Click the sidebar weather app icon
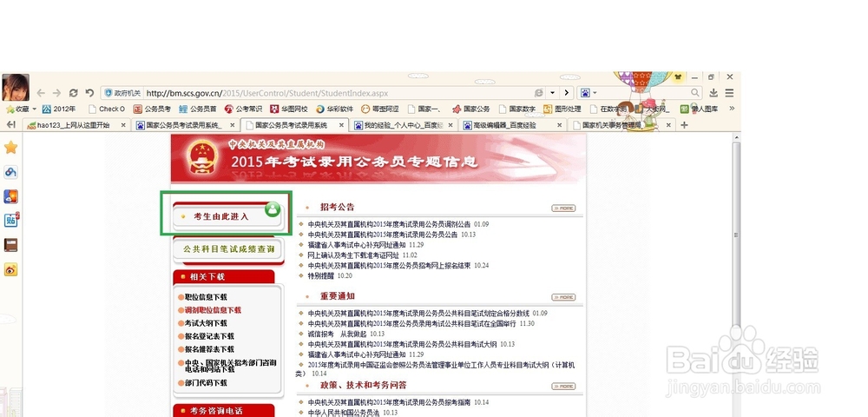 tap(10, 196)
